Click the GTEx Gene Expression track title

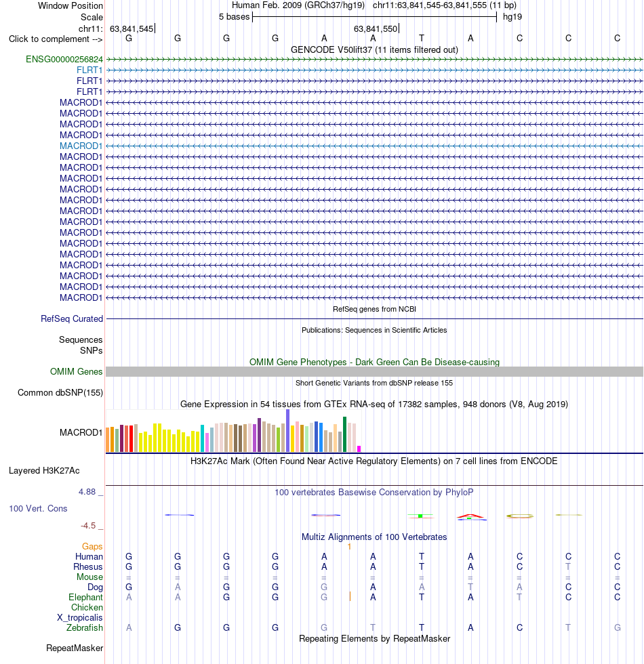(374, 404)
